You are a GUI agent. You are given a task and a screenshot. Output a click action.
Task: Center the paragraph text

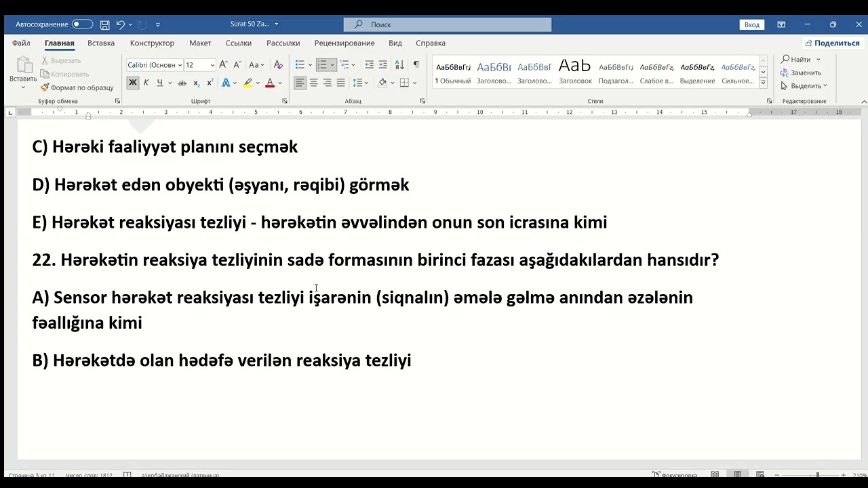(313, 83)
